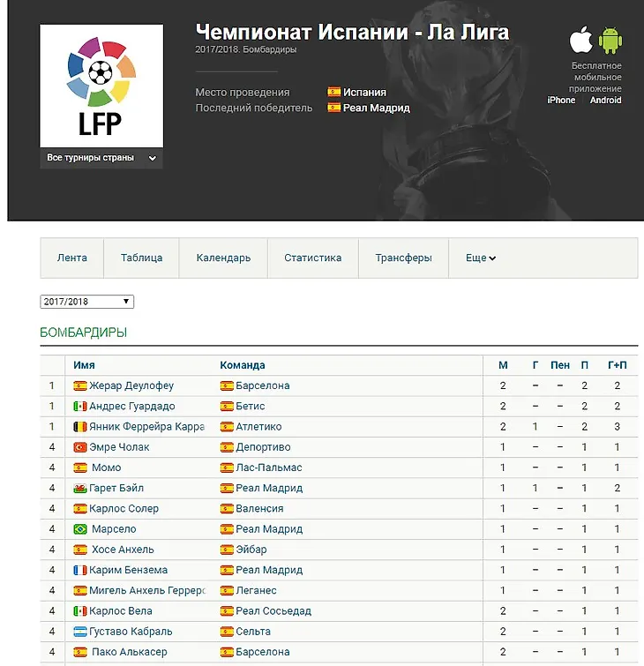Click the LFP league logo
Screen dimensions: 644x666
[x=101, y=86]
